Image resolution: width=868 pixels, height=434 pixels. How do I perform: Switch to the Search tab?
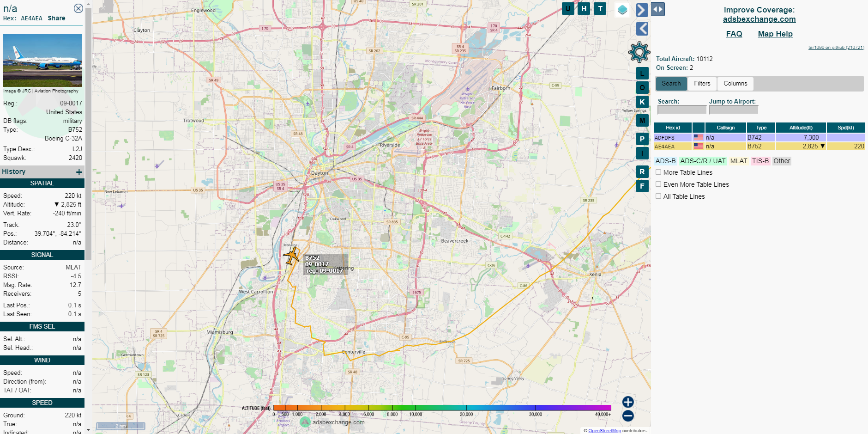[671, 84]
